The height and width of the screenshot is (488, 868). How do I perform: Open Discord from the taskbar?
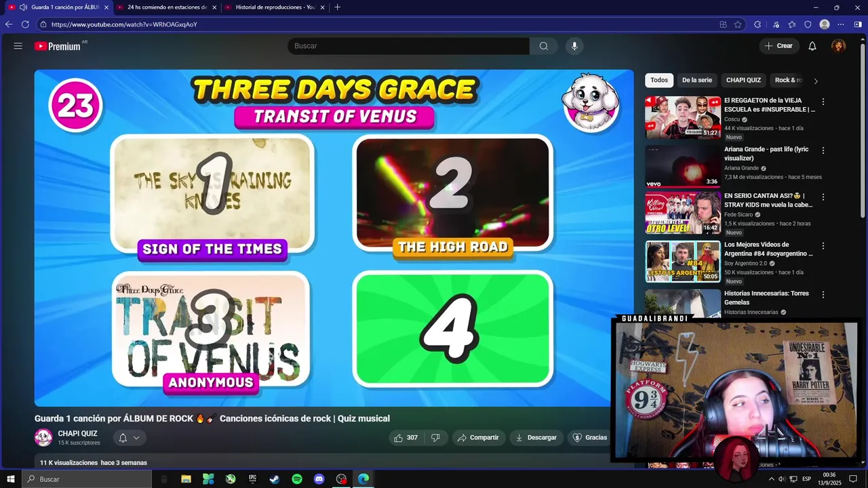(319, 479)
